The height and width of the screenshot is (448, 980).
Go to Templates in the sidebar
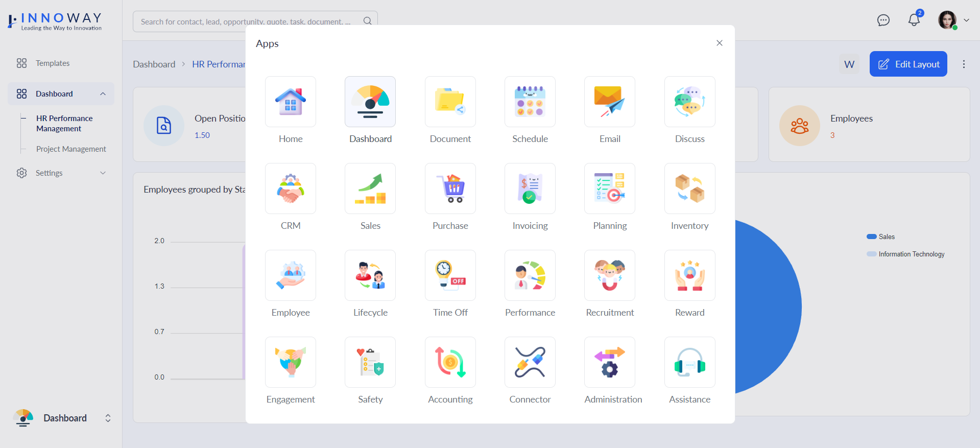click(53, 63)
